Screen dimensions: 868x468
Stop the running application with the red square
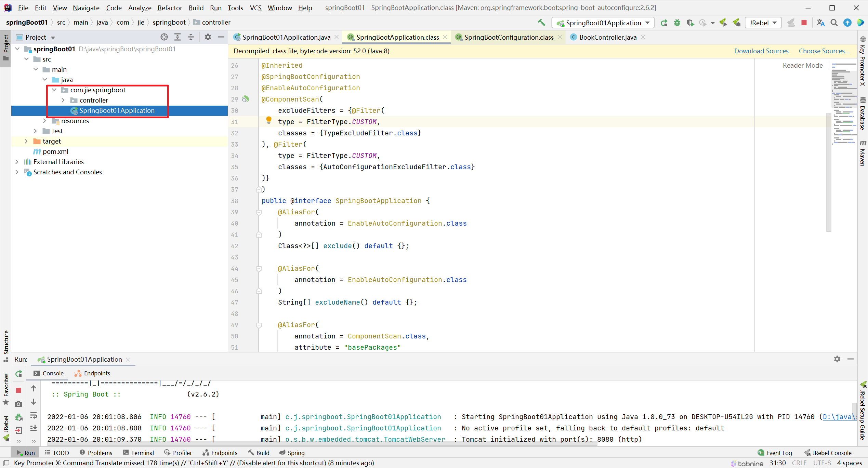(x=804, y=23)
